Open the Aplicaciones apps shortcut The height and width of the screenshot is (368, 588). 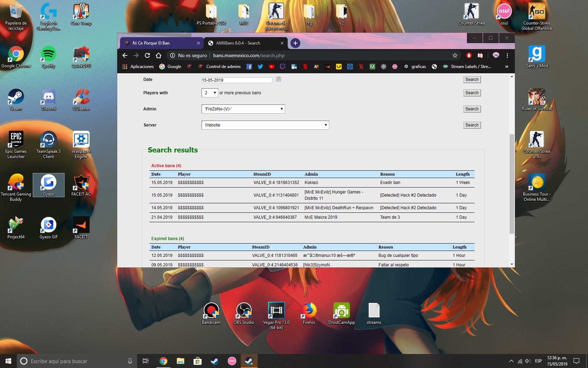pos(138,67)
